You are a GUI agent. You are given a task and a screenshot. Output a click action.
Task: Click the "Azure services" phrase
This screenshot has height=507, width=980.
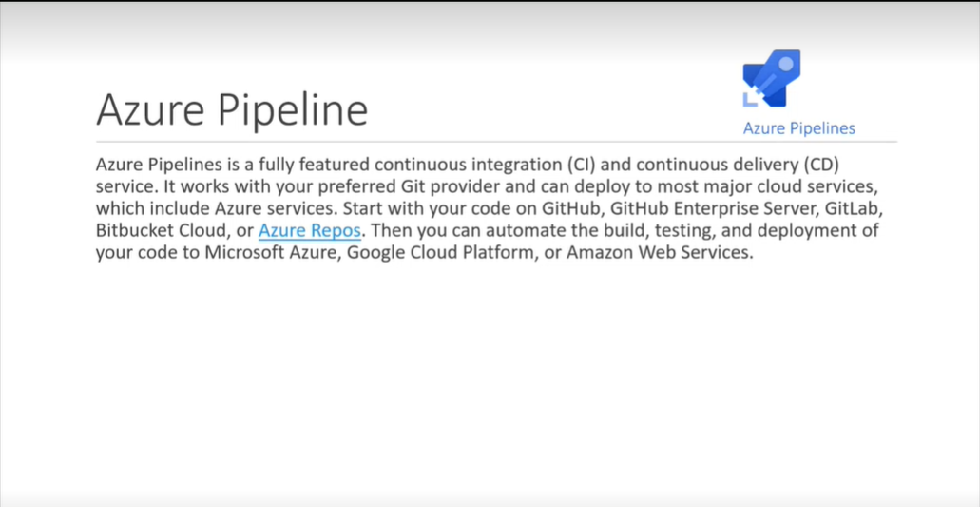285,208
